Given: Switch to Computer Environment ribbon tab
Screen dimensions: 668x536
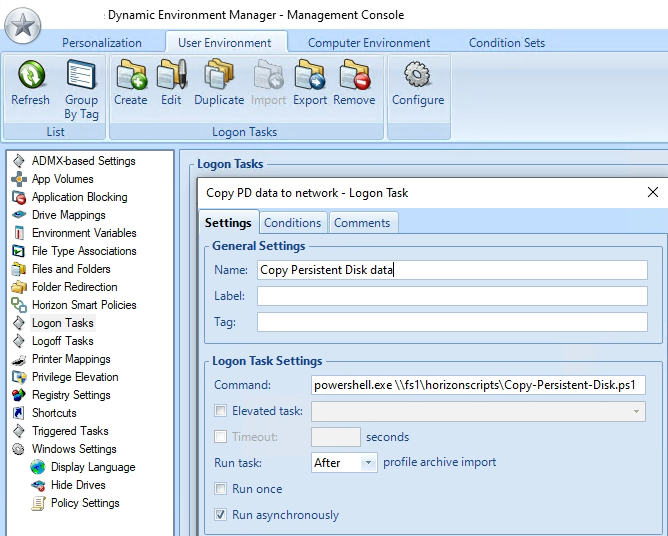Looking at the screenshot, I should tap(369, 43).
